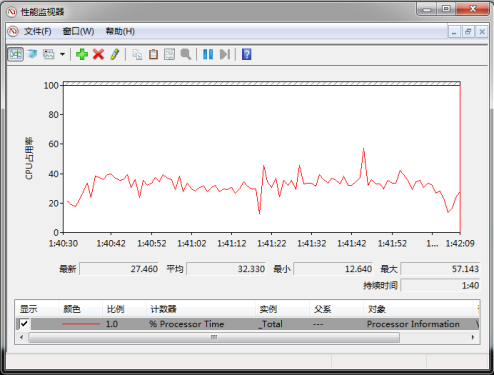This screenshot has height=375, width=494.
Task: Open the properties icon in toolbar
Action: pyautogui.click(x=169, y=54)
